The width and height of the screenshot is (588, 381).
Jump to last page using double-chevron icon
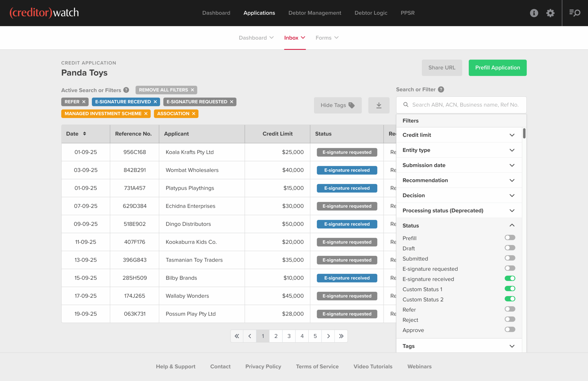coord(341,336)
